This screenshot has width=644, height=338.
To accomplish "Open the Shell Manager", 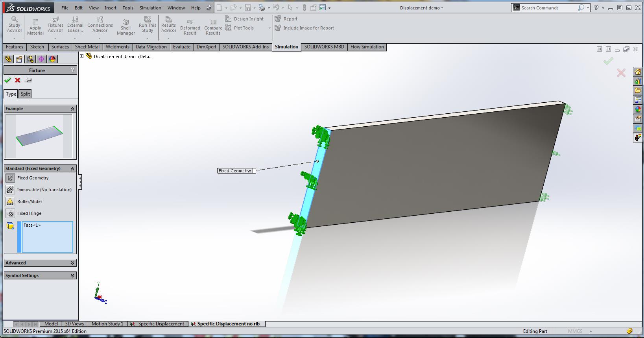I will [125, 22].
